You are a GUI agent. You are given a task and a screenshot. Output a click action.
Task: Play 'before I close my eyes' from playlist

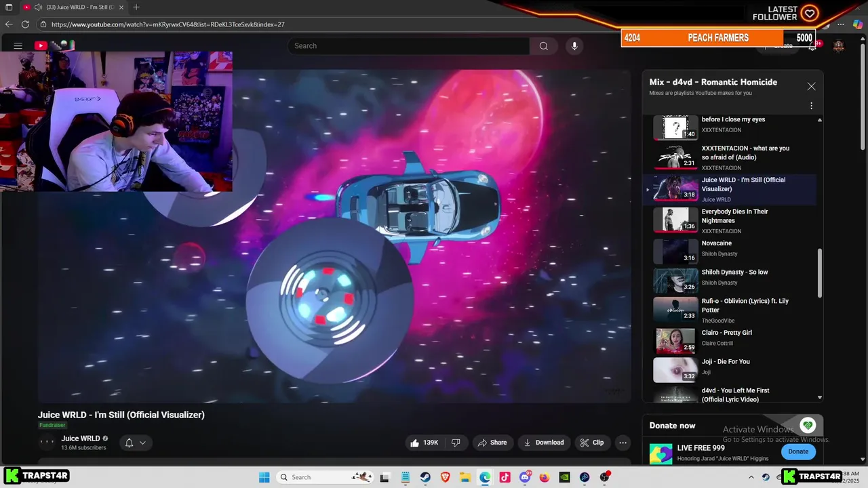pyautogui.click(x=730, y=127)
